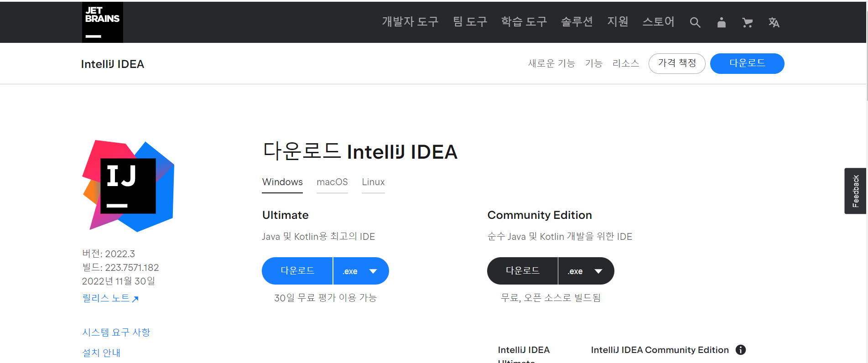Viewport: 868px width, 363px height.
Task: Open the account profile icon
Action: tap(721, 22)
